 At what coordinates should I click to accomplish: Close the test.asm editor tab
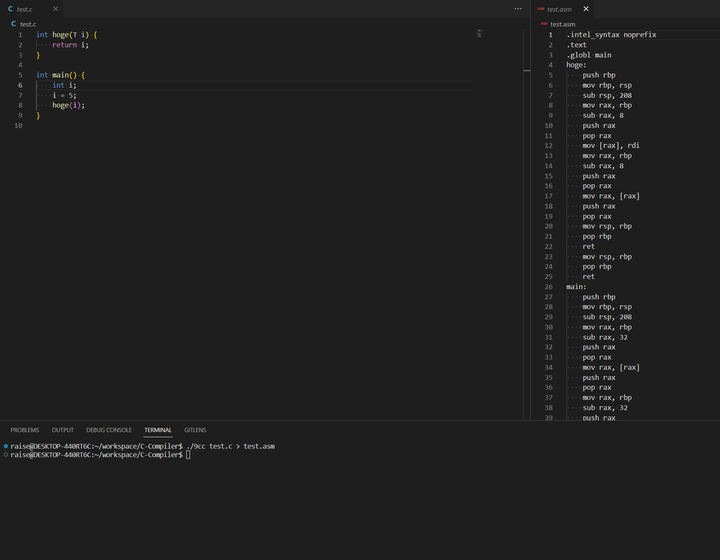tap(586, 9)
